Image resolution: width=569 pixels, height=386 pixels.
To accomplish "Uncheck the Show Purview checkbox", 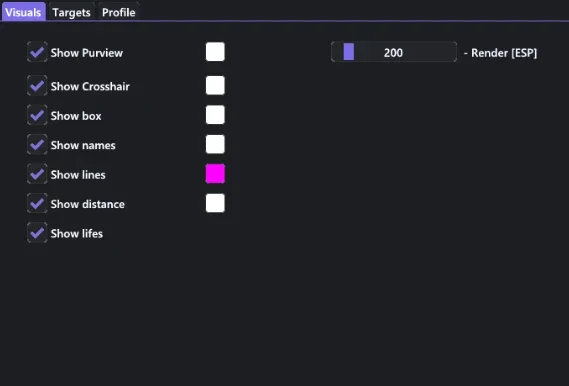I will click(x=37, y=52).
